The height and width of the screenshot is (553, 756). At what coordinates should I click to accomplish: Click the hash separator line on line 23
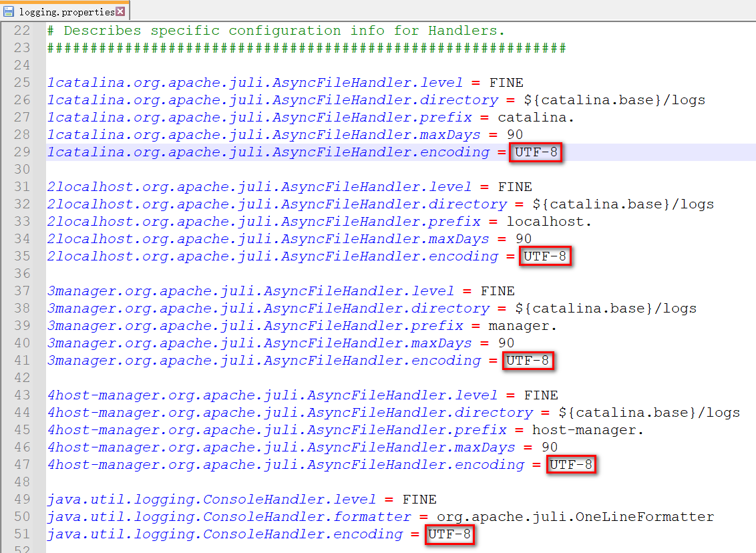(306, 48)
